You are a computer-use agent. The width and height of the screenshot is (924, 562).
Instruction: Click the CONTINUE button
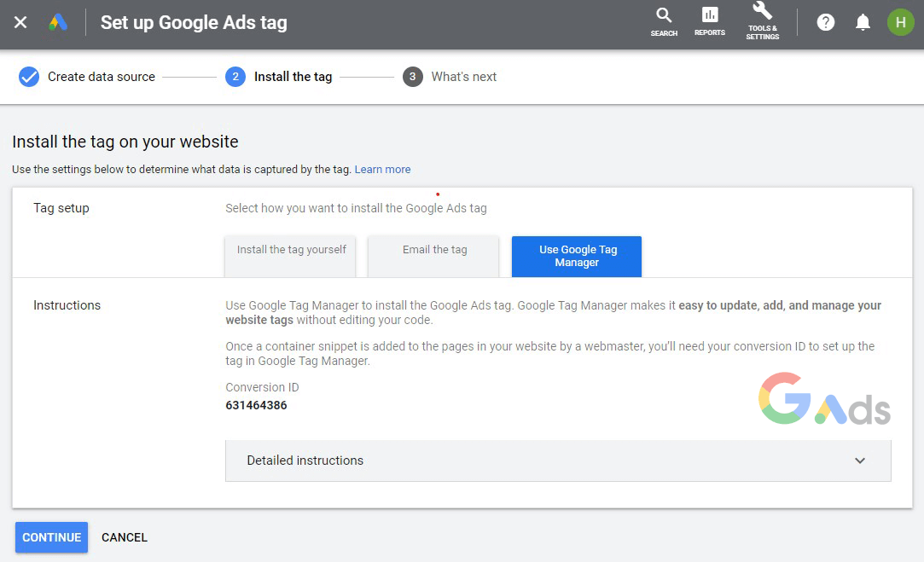[x=51, y=537]
